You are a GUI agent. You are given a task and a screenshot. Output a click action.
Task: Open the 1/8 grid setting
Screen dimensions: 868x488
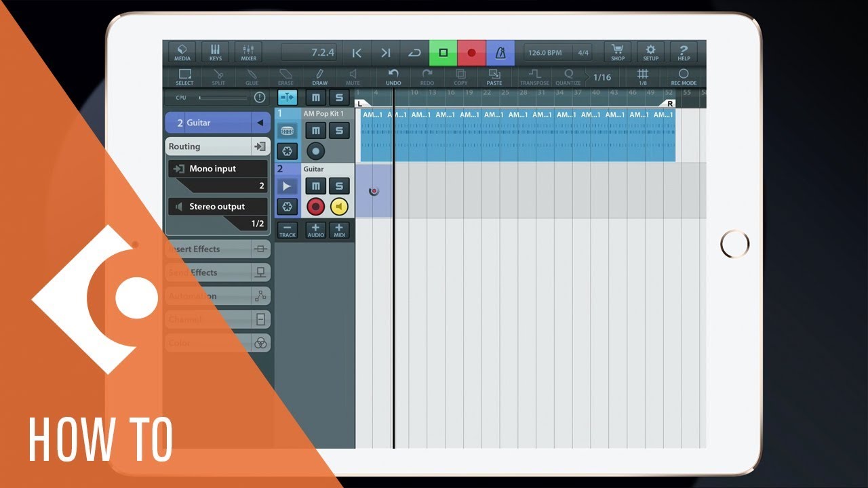pyautogui.click(x=643, y=77)
